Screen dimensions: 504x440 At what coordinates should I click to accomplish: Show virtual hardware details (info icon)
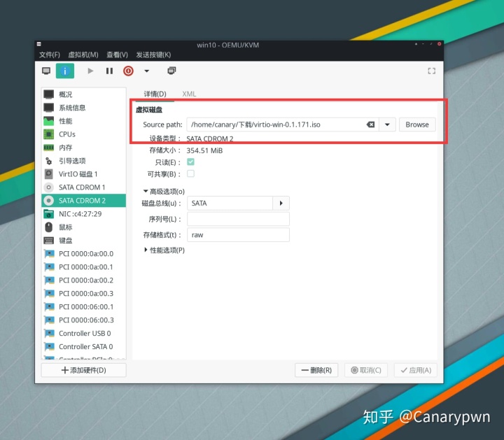click(x=65, y=71)
